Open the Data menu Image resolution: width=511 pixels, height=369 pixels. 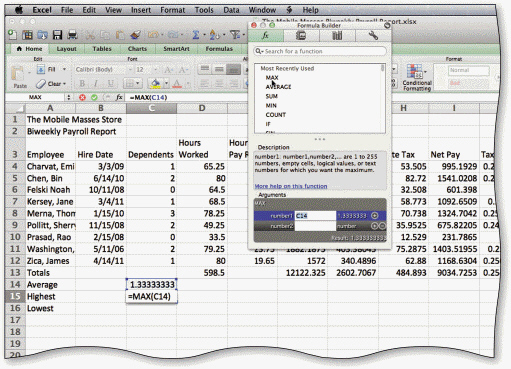pos(231,10)
